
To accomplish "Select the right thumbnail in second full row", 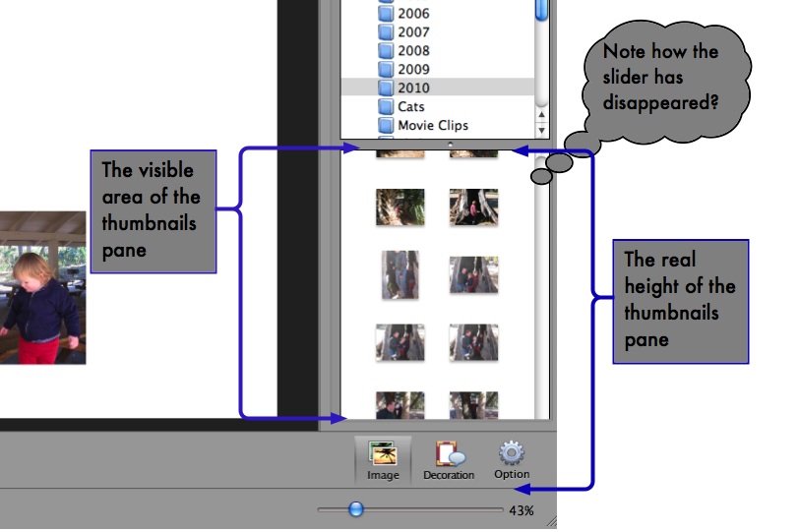I will pyautogui.click(x=473, y=275).
